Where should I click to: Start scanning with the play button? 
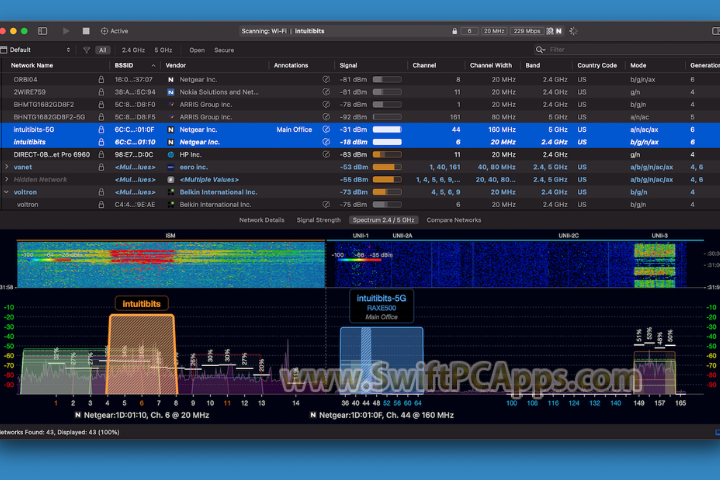tap(66, 31)
